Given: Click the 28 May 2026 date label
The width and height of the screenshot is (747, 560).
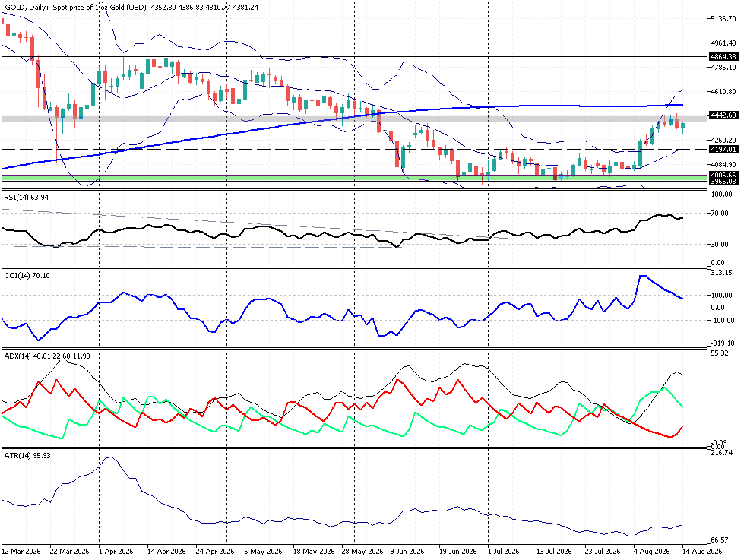Looking at the screenshot, I should click(x=362, y=552).
